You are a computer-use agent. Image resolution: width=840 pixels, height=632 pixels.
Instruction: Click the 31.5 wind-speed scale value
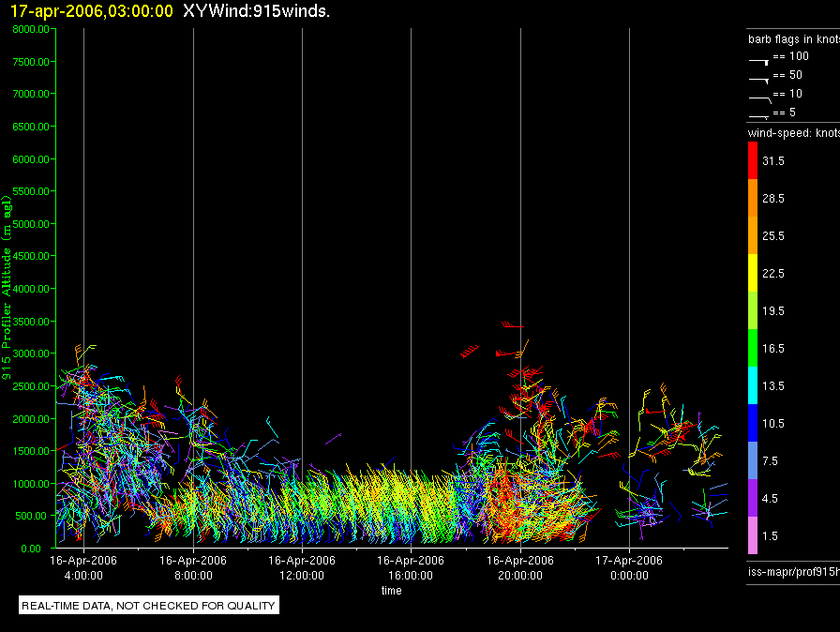773,161
